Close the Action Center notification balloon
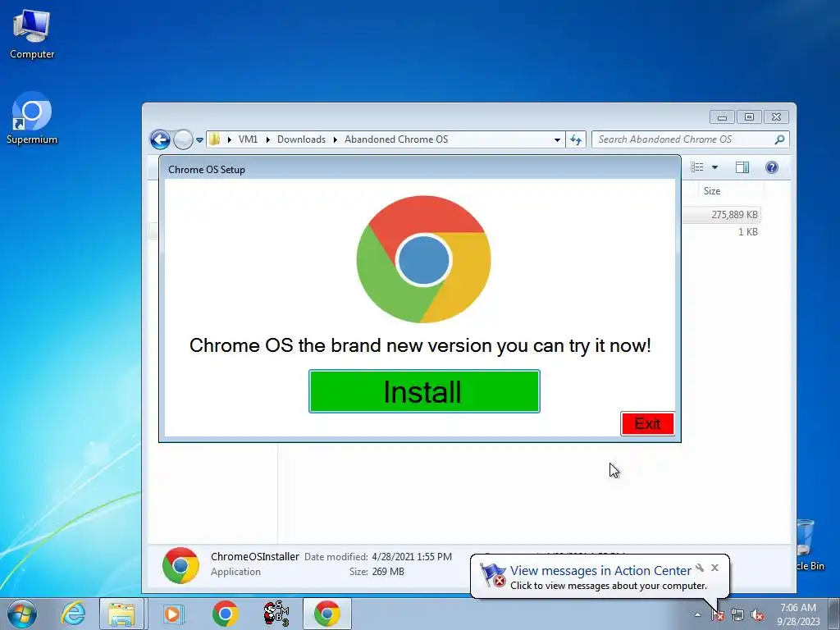840x630 pixels. coord(714,568)
